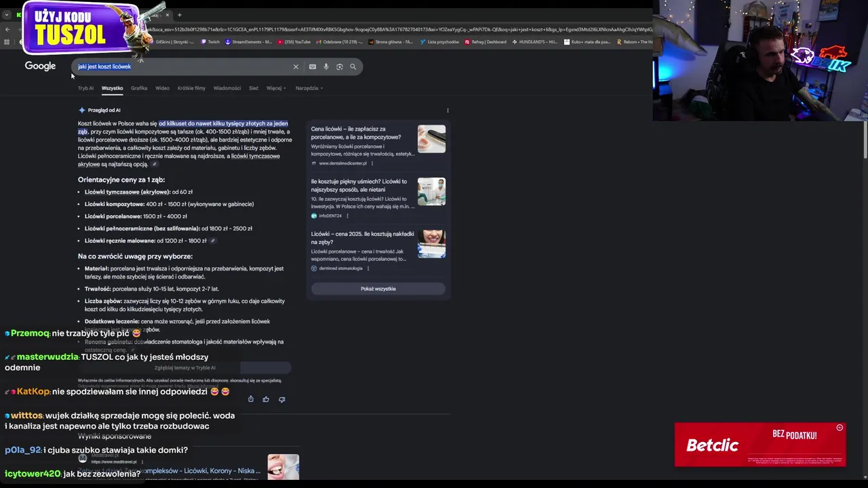Switch to the Krótkie filmy tab
The image size is (868, 488).
(x=191, y=88)
